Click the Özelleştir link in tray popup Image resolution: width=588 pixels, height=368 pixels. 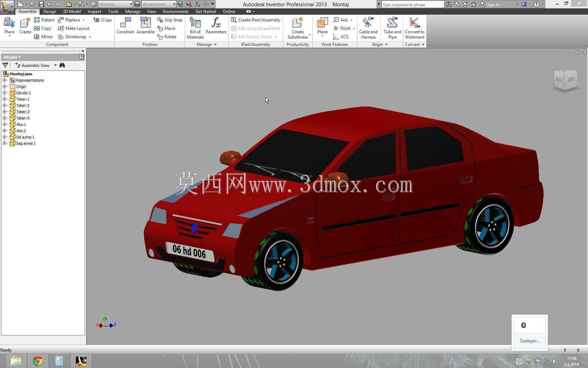coord(530,341)
